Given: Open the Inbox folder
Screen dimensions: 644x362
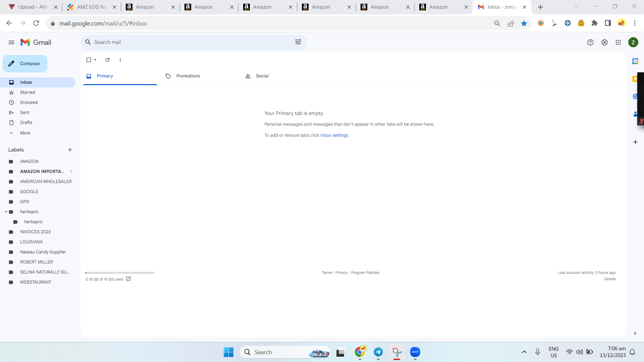Looking at the screenshot, I should [38, 82].
